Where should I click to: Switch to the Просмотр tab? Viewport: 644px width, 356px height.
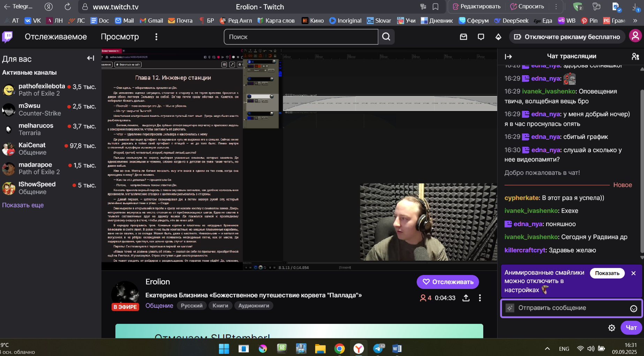click(x=120, y=37)
